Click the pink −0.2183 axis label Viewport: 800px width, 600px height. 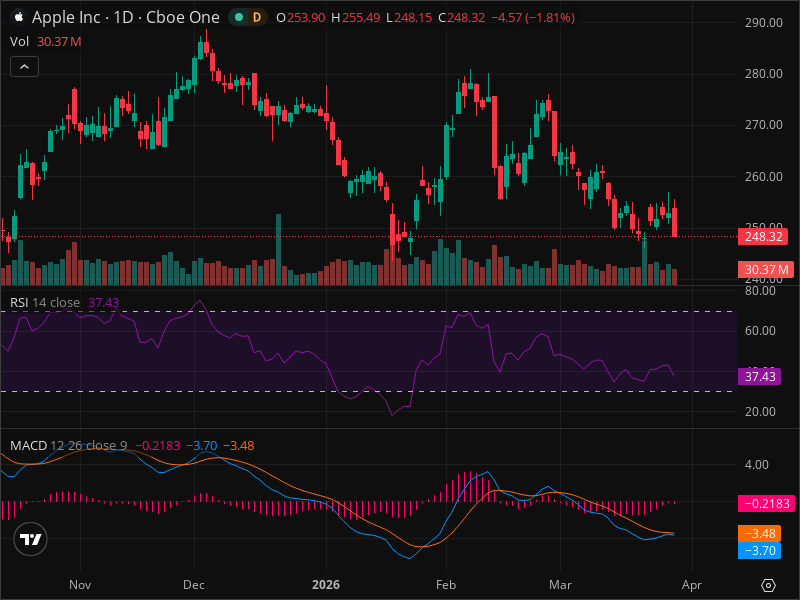click(x=766, y=504)
